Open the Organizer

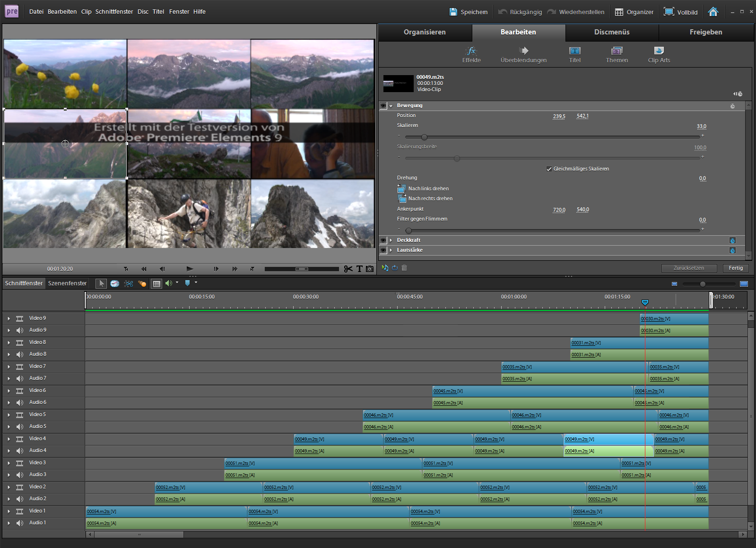(x=634, y=12)
